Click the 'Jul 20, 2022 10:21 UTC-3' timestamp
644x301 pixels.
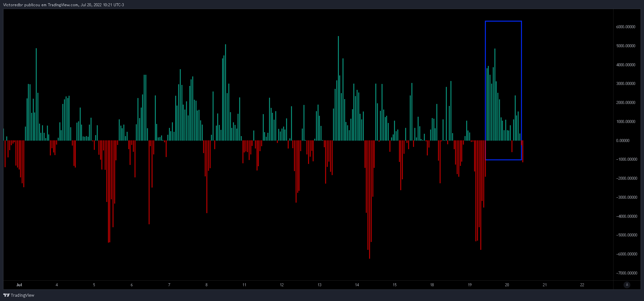[x=102, y=5]
